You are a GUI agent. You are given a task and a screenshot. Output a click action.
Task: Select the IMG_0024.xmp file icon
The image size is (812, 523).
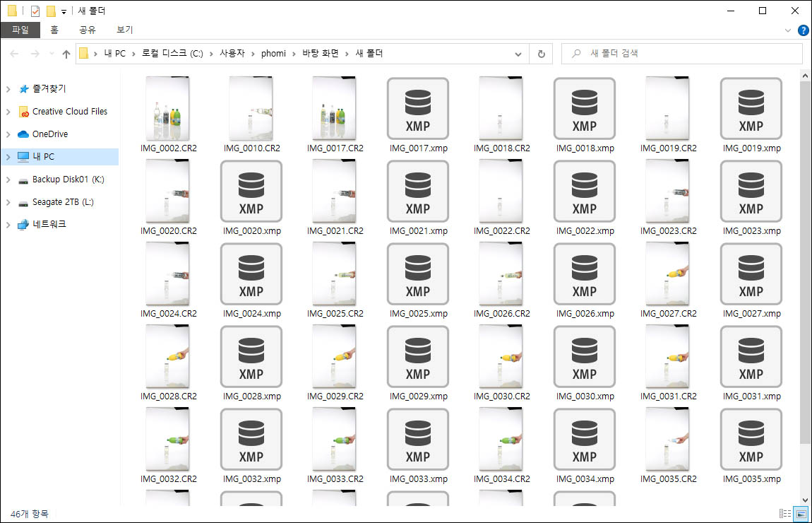point(251,274)
